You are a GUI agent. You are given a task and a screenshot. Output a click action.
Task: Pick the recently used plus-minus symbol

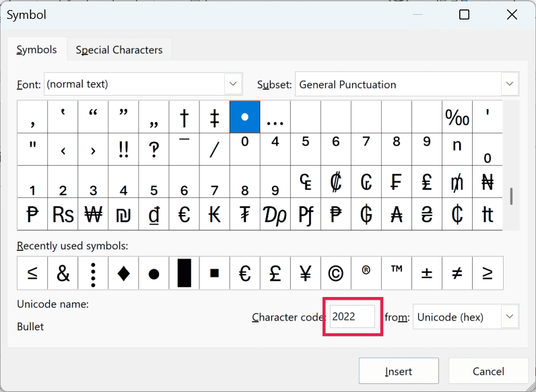point(427,273)
